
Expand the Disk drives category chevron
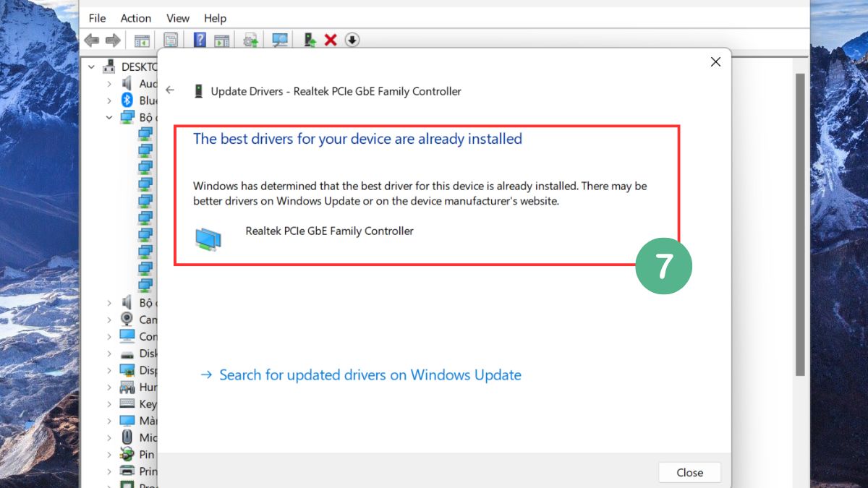109,354
